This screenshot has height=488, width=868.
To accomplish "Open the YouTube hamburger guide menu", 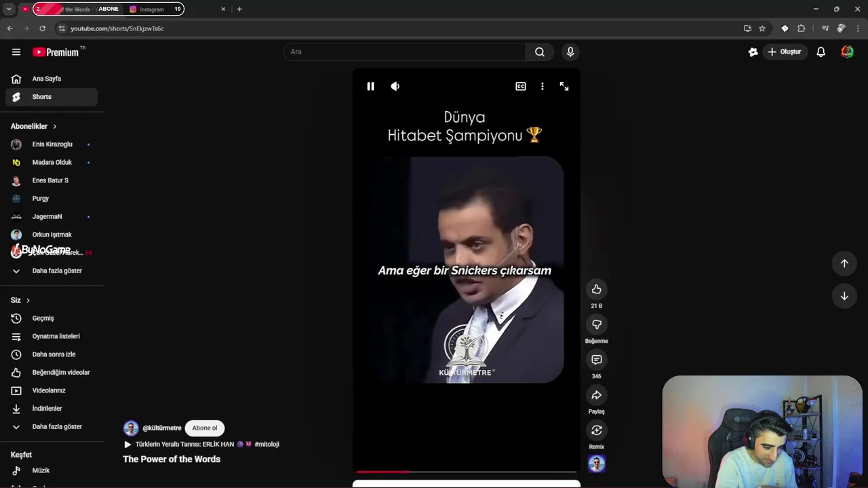I will click(x=16, y=52).
